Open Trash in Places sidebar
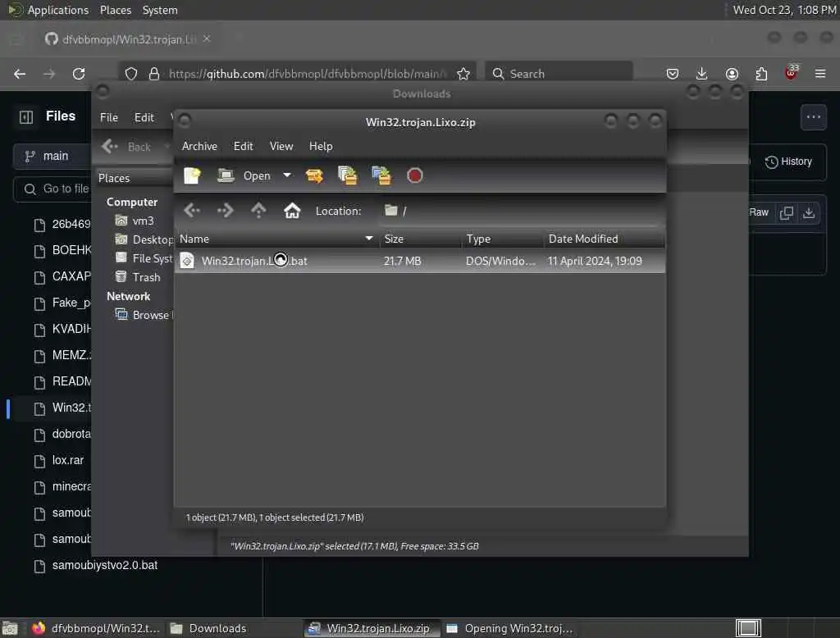Screen dimensions: 840x638 [138, 277]
